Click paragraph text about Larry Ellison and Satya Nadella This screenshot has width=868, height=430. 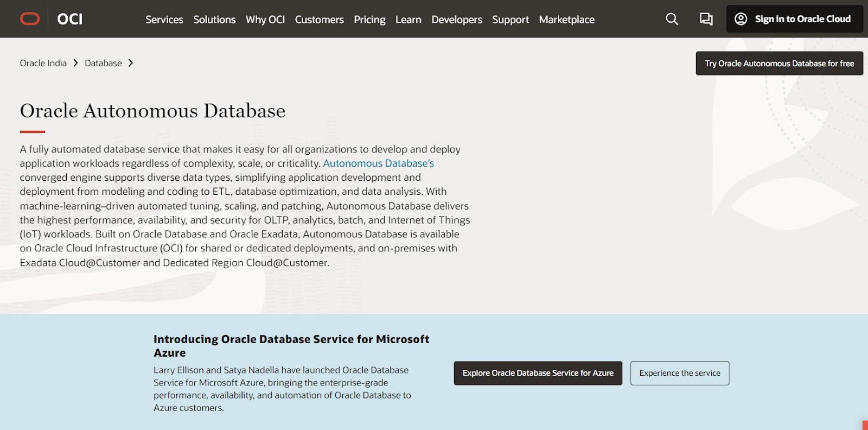(x=282, y=389)
